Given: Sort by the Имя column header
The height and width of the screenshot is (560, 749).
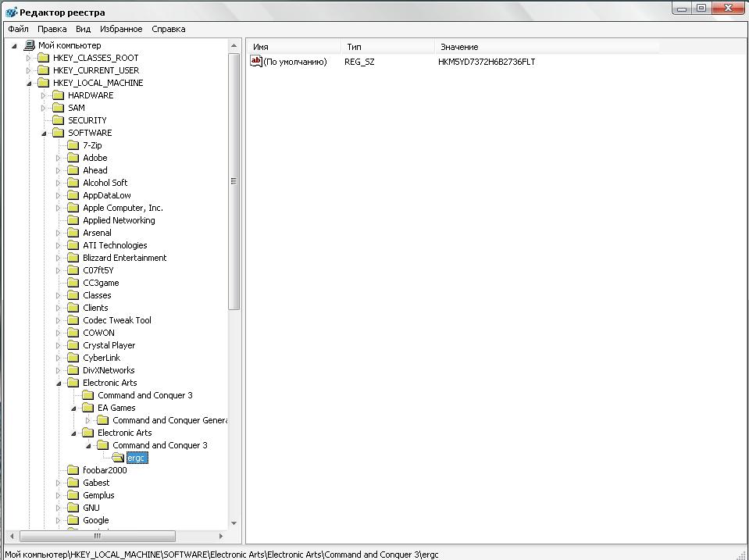Looking at the screenshot, I should pyautogui.click(x=294, y=47).
